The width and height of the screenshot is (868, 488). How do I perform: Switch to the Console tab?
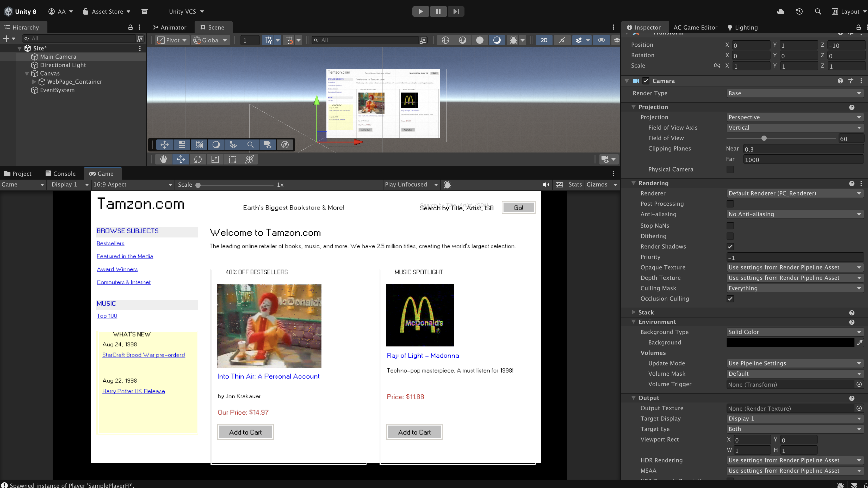pos(60,174)
